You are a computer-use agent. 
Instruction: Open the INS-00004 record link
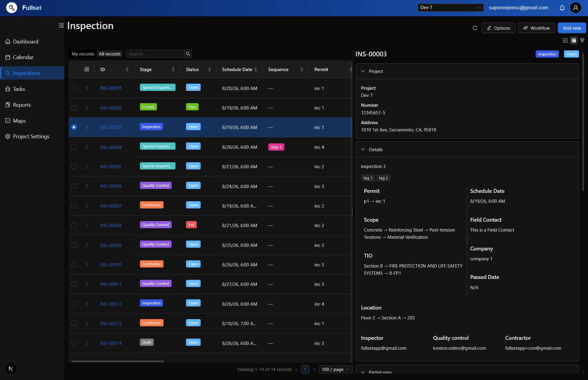pyautogui.click(x=111, y=147)
